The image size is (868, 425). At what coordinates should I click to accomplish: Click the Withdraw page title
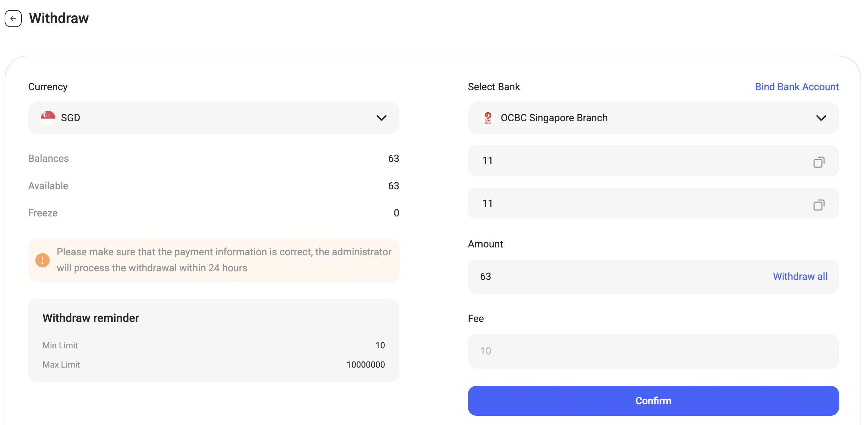tap(59, 19)
